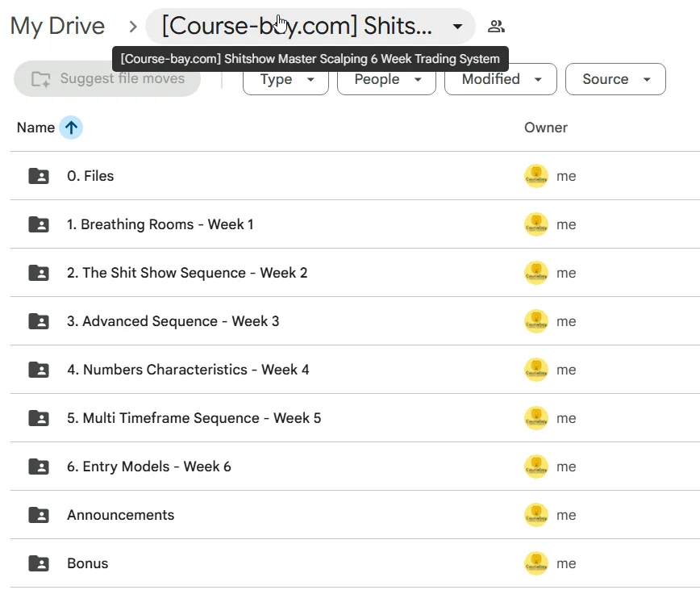Click the [Course-bay.com] Shits... breadcrumb title
This screenshot has height=590, width=700.
point(297,26)
